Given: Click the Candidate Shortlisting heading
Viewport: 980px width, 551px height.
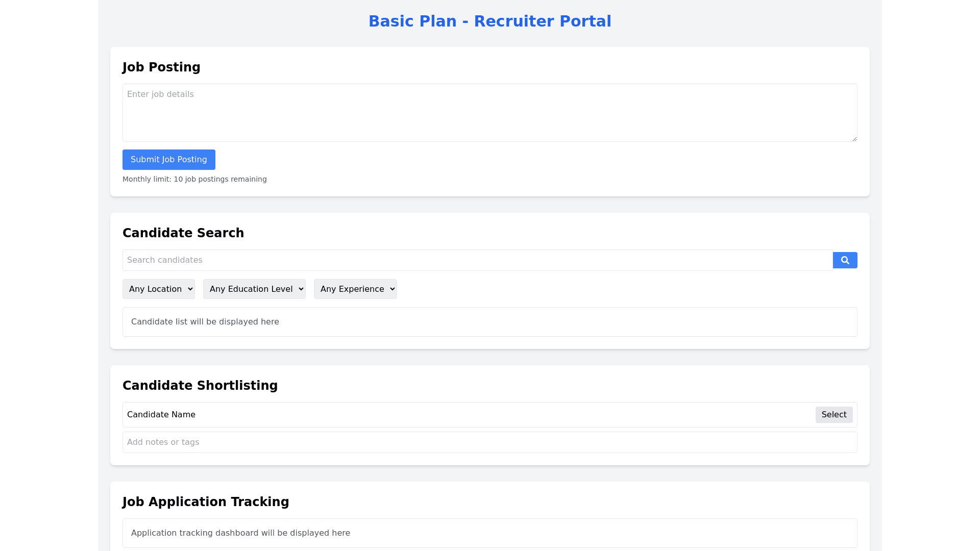Looking at the screenshot, I should point(200,386).
